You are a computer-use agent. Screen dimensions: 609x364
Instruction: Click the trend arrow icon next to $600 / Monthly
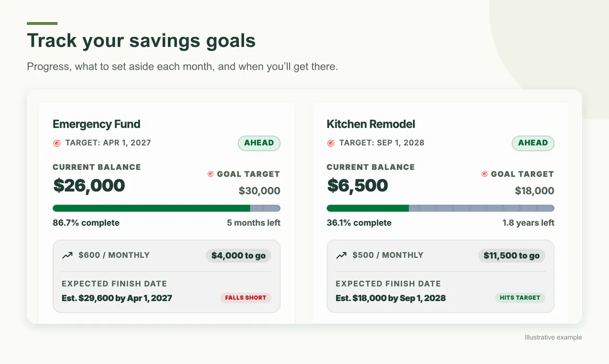[67, 255]
